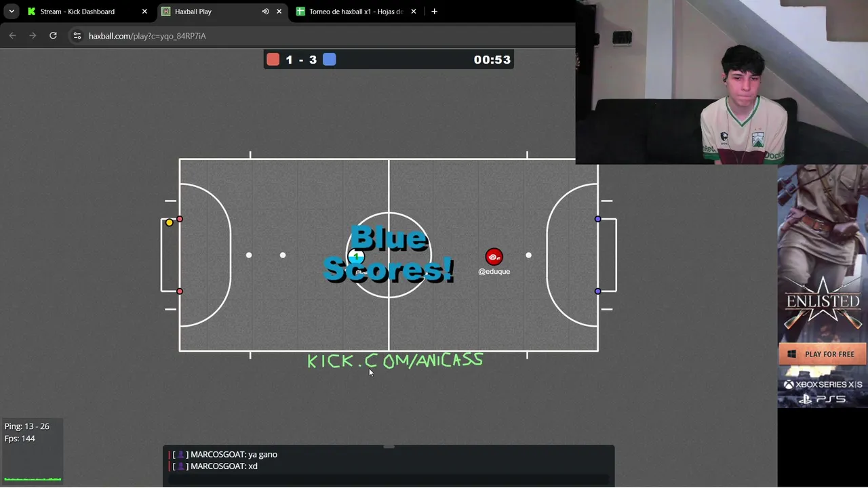
Task: Click the ENLISTED logo in the ad
Action: tap(823, 300)
